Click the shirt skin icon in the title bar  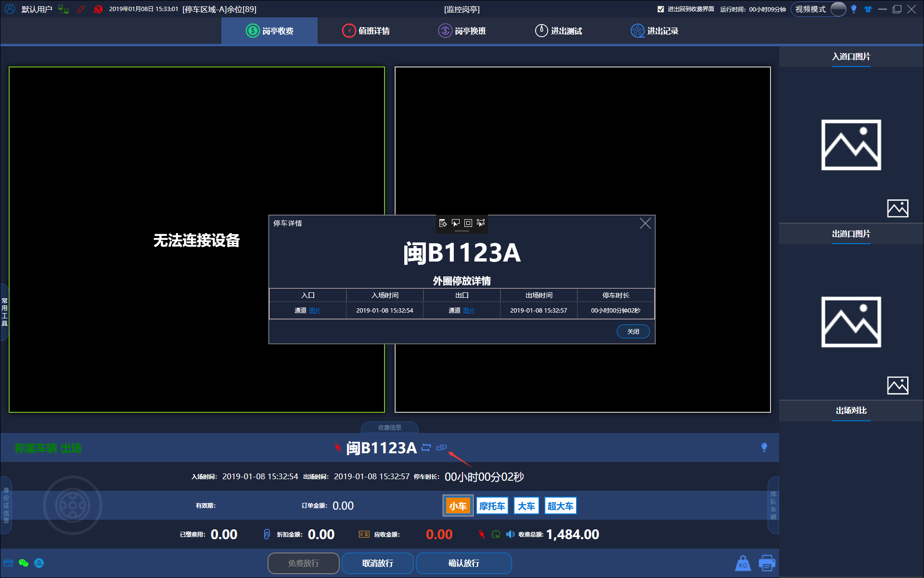(868, 9)
